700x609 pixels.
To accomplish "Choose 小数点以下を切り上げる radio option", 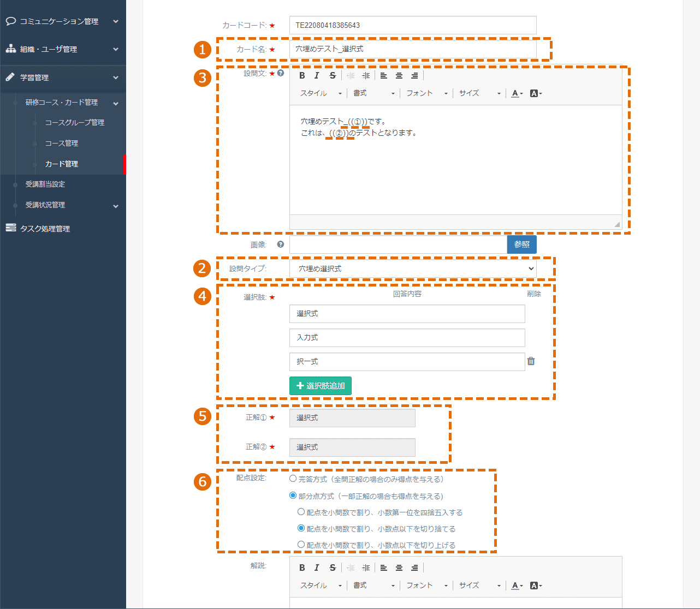I will [x=301, y=544].
